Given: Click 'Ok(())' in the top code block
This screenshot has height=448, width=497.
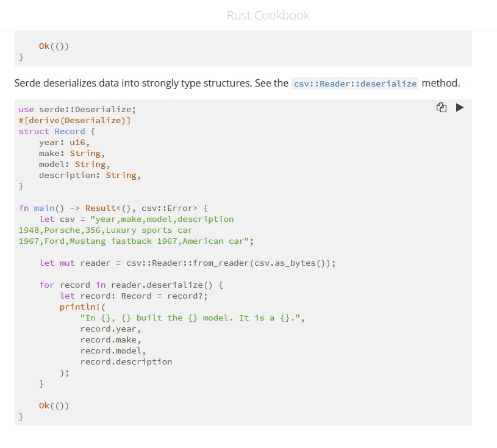Looking at the screenshot, I should [x=54, y=46].
